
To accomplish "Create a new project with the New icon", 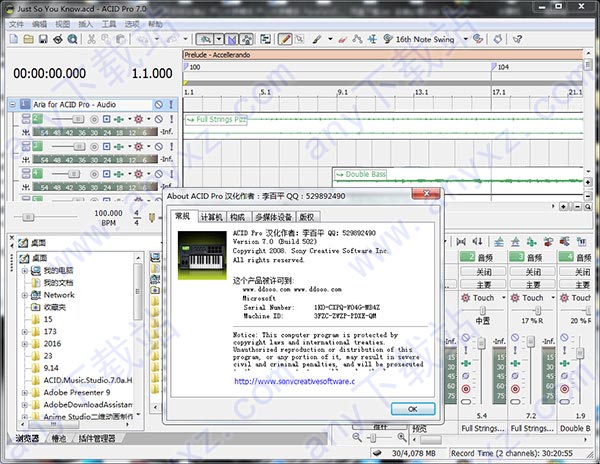I will (14, 39).
